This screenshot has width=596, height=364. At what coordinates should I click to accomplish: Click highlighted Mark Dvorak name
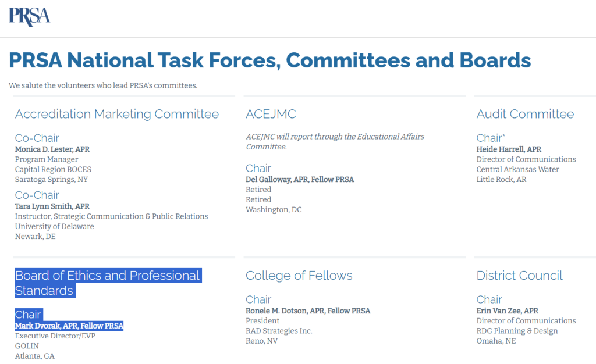69,326
